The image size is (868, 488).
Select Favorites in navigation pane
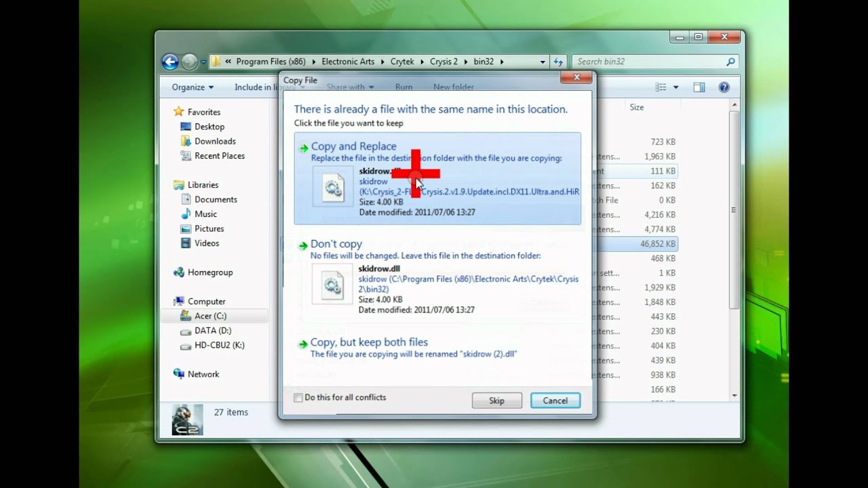tap(203, 112)
